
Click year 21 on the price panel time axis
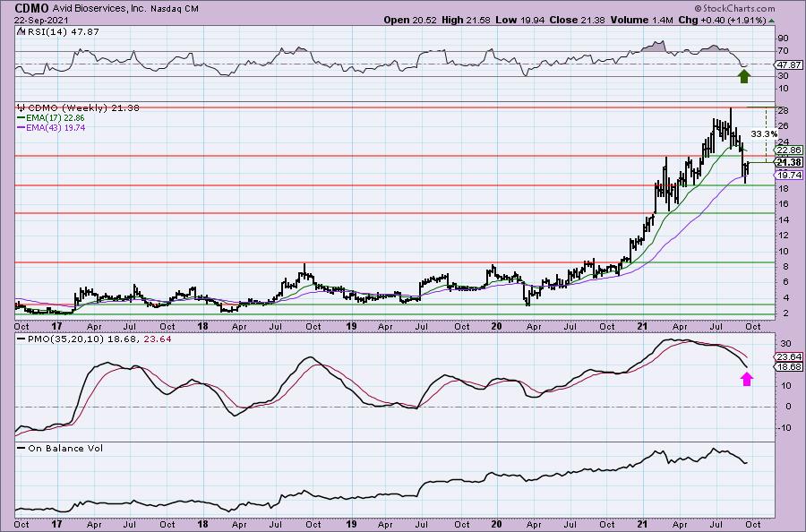[x=642, y=326]
